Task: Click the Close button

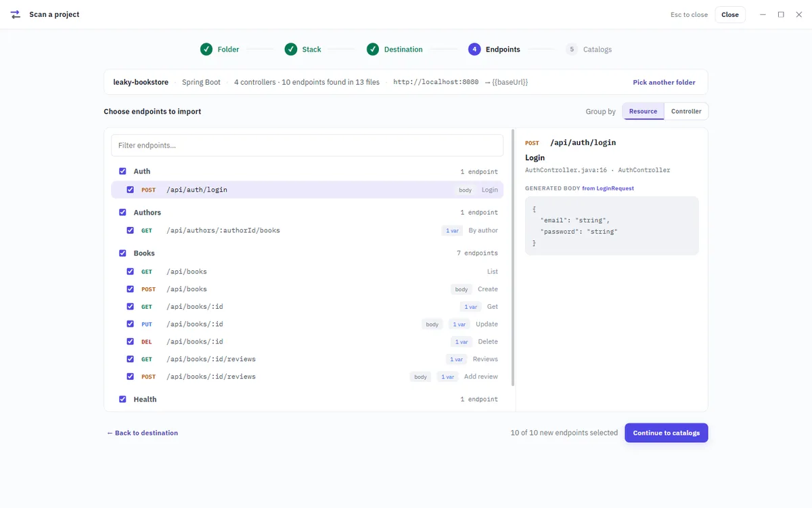Action: 730,14
